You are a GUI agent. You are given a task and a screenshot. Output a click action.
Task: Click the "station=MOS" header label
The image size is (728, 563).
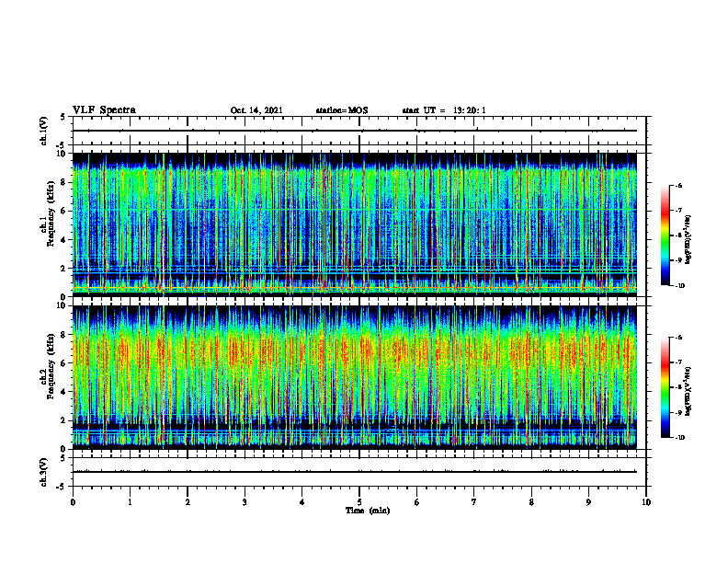[x=342, y=110]
